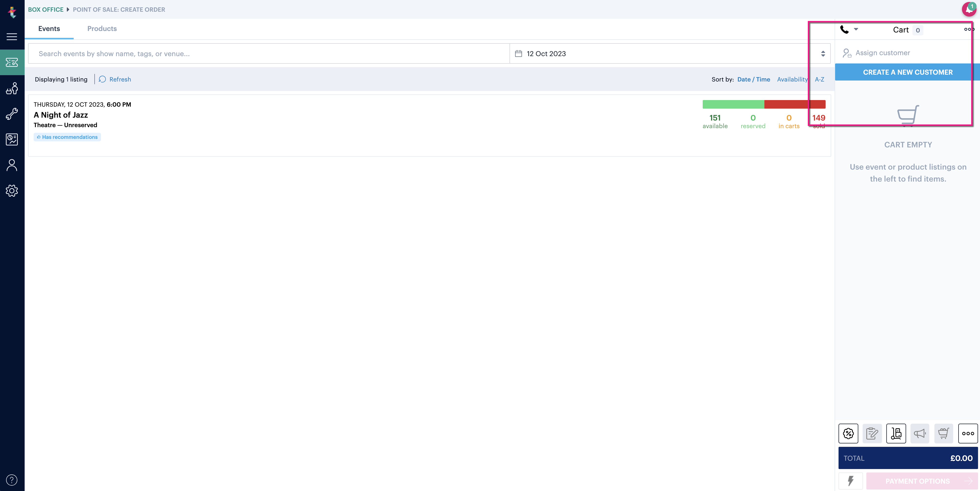
Task: Click the Refresh link
Action: tap(120, 79)
